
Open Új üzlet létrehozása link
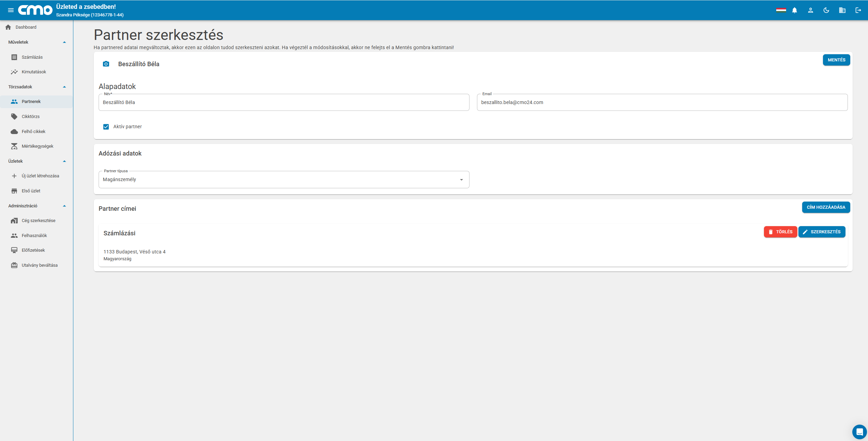pyautogui.click(x=40, y=176)
